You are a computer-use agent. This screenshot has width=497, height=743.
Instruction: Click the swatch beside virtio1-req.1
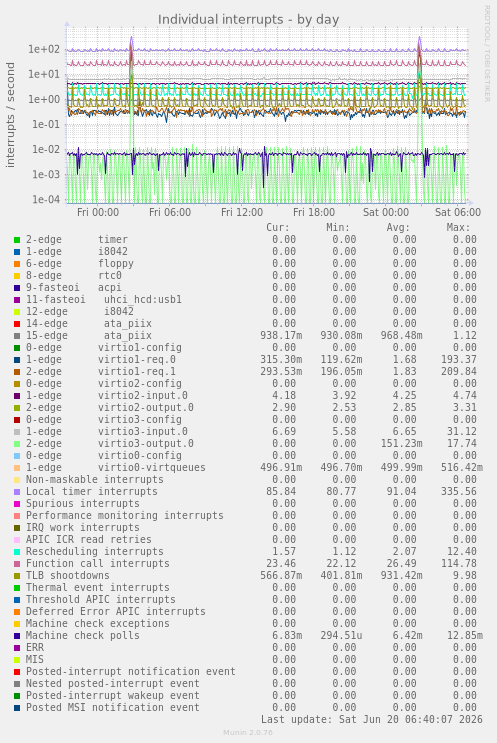(x=17, y=372)
